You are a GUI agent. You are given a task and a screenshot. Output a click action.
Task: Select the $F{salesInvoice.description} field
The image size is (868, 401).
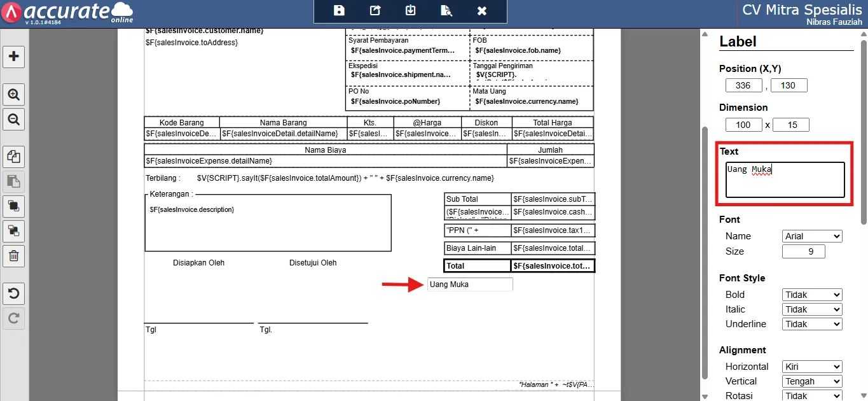click(192, 209)
